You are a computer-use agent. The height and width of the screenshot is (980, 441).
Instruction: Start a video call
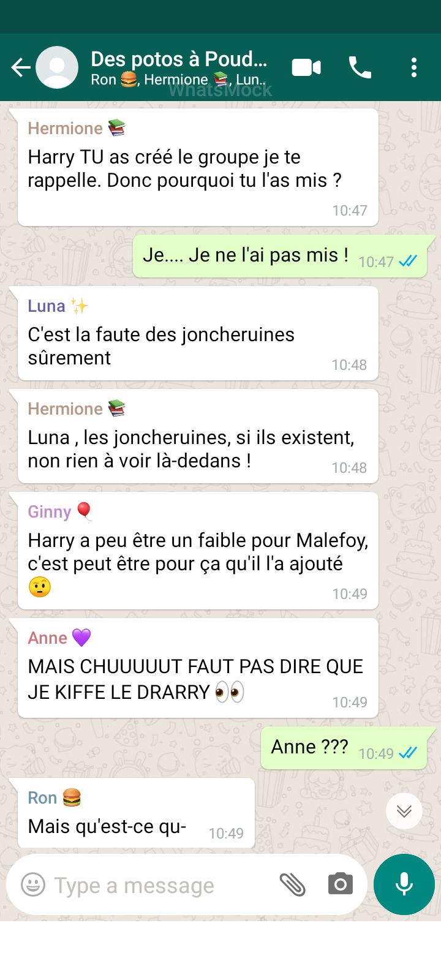[306, 67]
